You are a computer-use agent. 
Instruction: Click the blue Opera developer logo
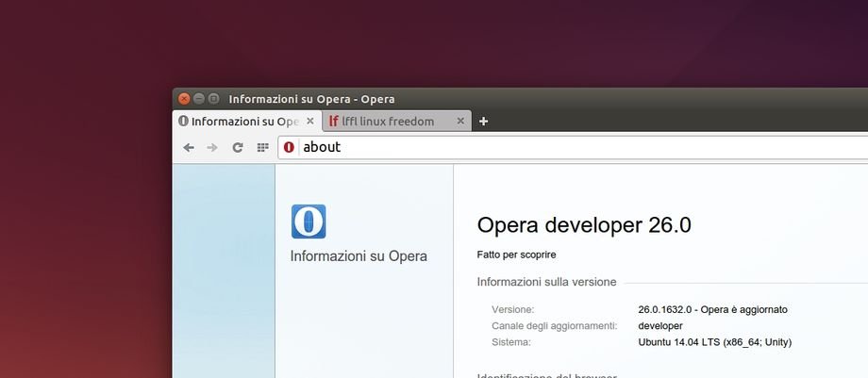[309, 222]
